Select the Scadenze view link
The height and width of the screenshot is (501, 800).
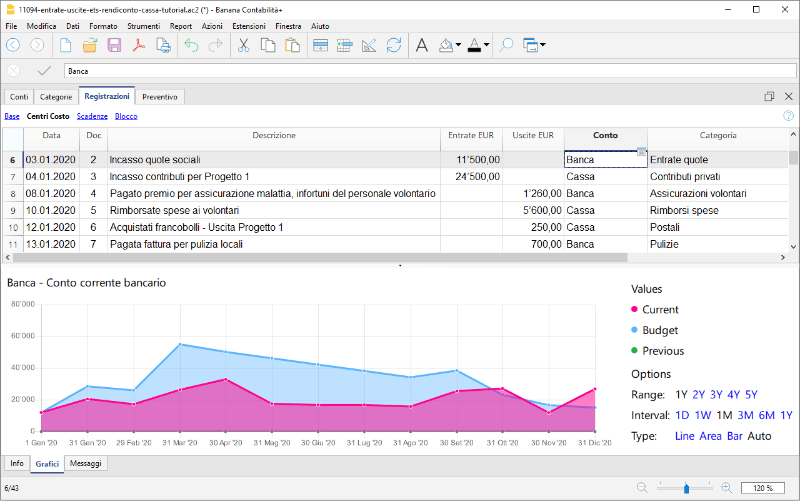point(91,116)
